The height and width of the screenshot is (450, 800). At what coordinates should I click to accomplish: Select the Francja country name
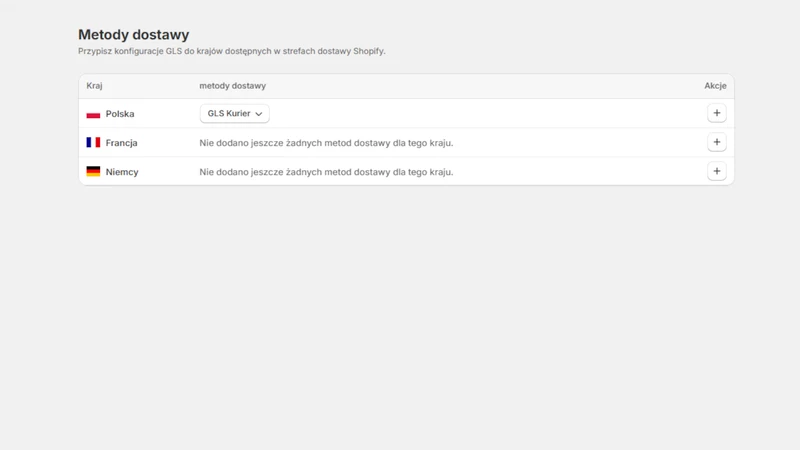[x=121, y=143]
